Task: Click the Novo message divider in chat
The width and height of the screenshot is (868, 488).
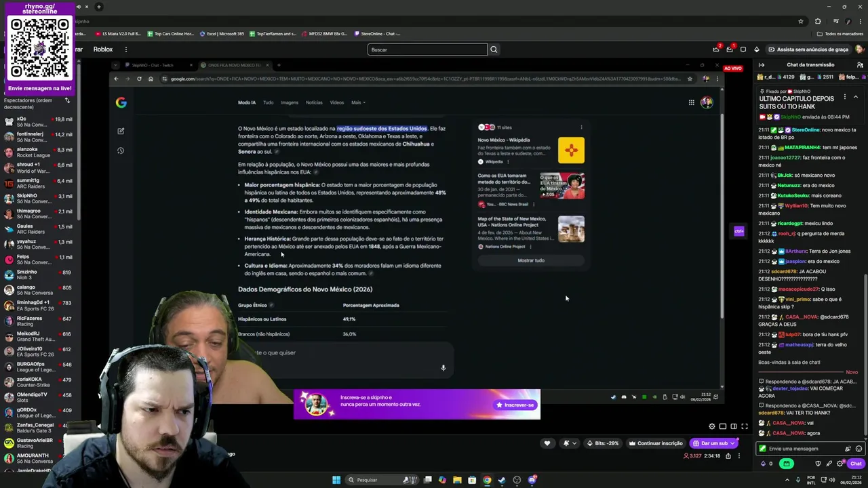Action: 852,372
